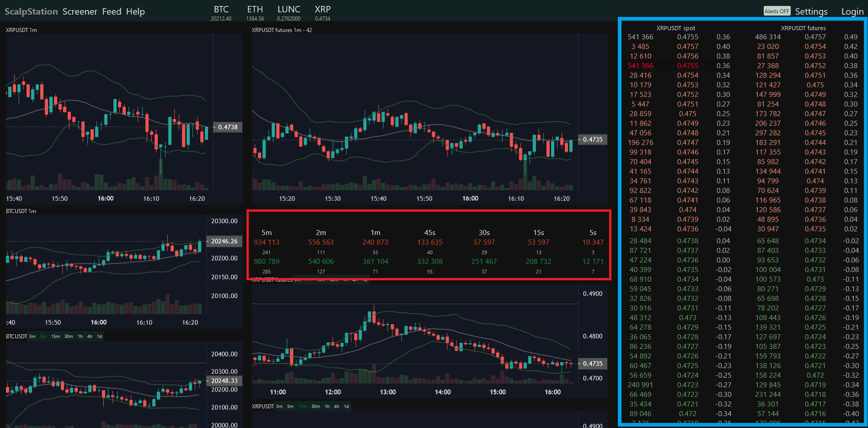The width and height of the screenshot is (868, 428).
Task: Switch bottom XRPUSDT chart to 30m timeframe
Action: pos(316,407)
